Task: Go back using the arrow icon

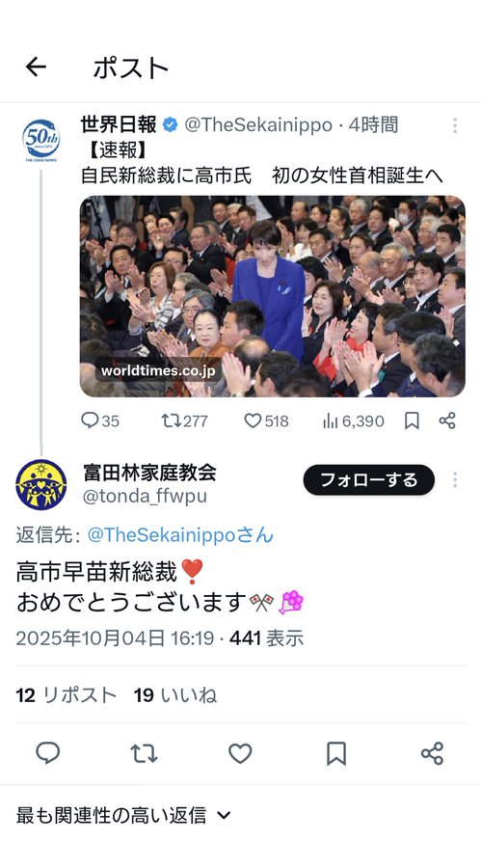Action: (x=36, y=68)
